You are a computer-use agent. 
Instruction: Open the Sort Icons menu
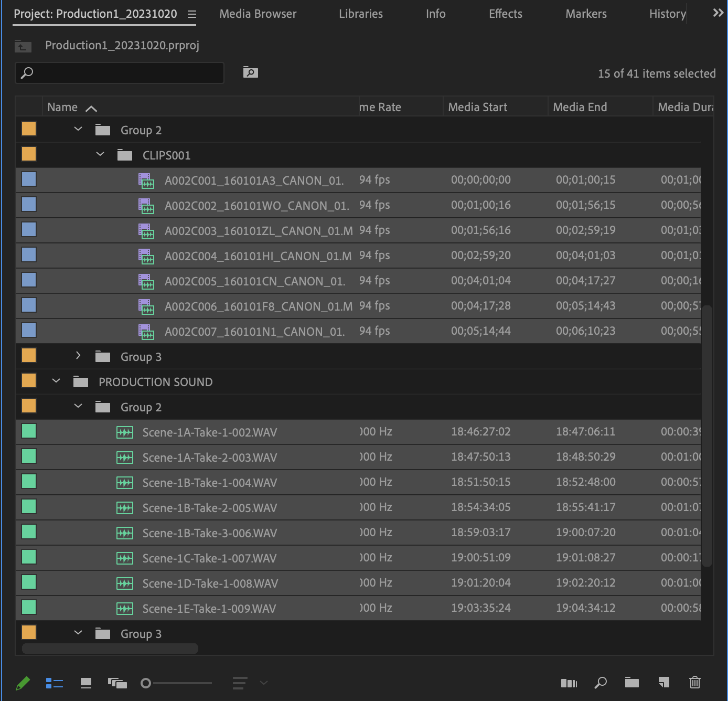tap(250, 683)
